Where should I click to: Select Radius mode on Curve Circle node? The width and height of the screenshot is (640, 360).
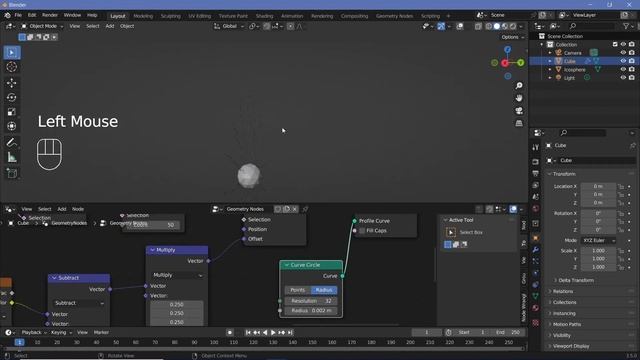(324, 290)
